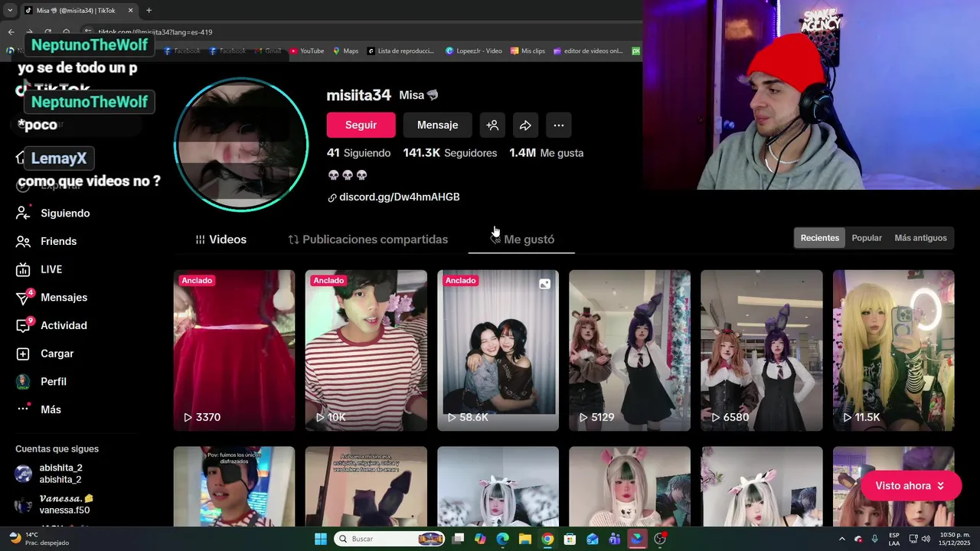Open Microsoft Edge from the taskbar
Image resolution: width=980 pixels, height=551 pixels.
502,539
